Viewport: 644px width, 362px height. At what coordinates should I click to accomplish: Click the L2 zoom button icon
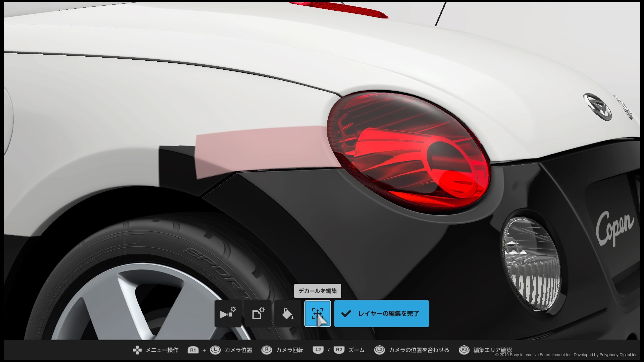point(318,350)
